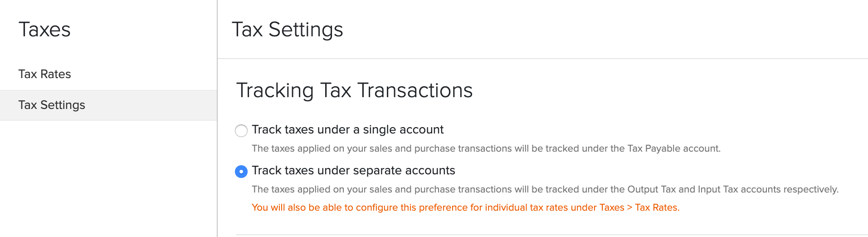Screen dimensions: 868x237
Task: Select the single account radio button
Action: (x=241, y=131)
